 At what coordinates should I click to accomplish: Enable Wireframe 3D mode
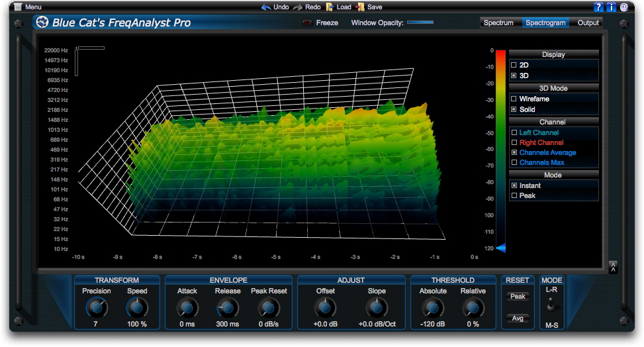coord(514,99)
